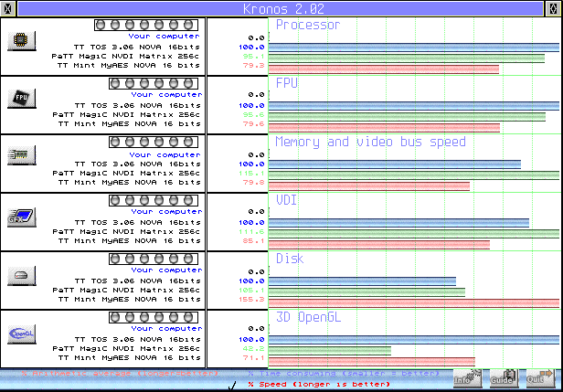Open the Disk drive benchmark icon
This screenshot has height=392, width=563.
click(22, 276)
